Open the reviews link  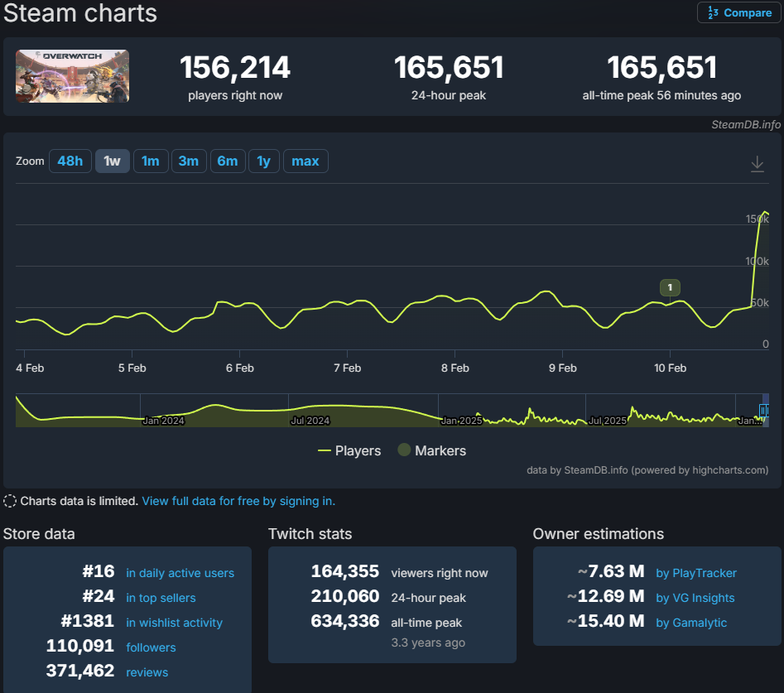pyautogui.click(x=147, y=672)
